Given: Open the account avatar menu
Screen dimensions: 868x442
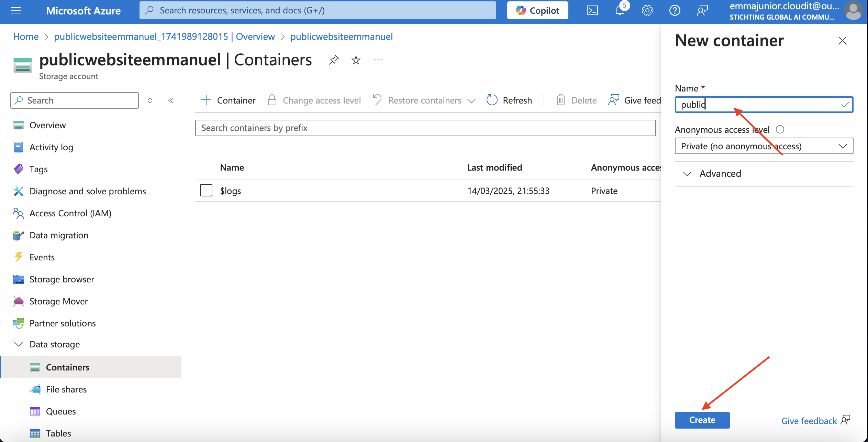Looking at the screenshot, I should click(x=854, y=11).
